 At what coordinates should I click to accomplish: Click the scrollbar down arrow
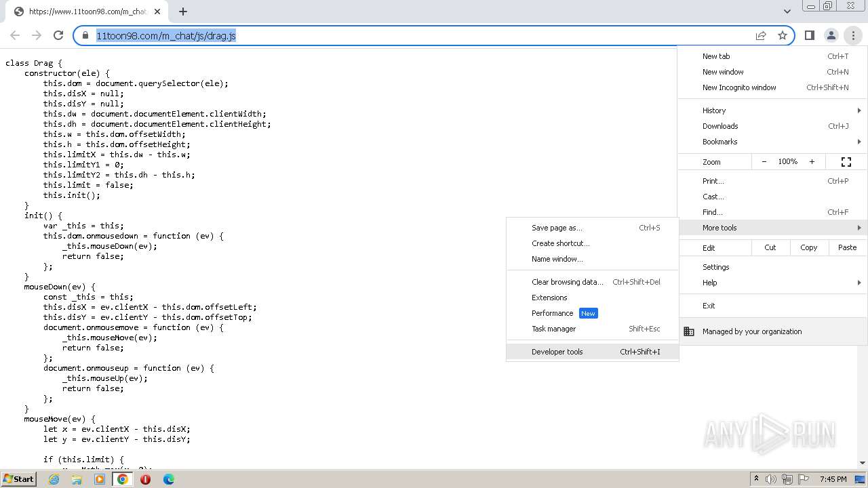pos(863,464)
